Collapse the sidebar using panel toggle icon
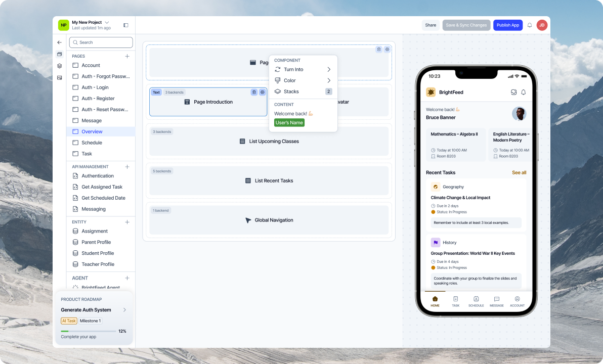Screen dimensions: 603x364 click(x=126, y=25)
